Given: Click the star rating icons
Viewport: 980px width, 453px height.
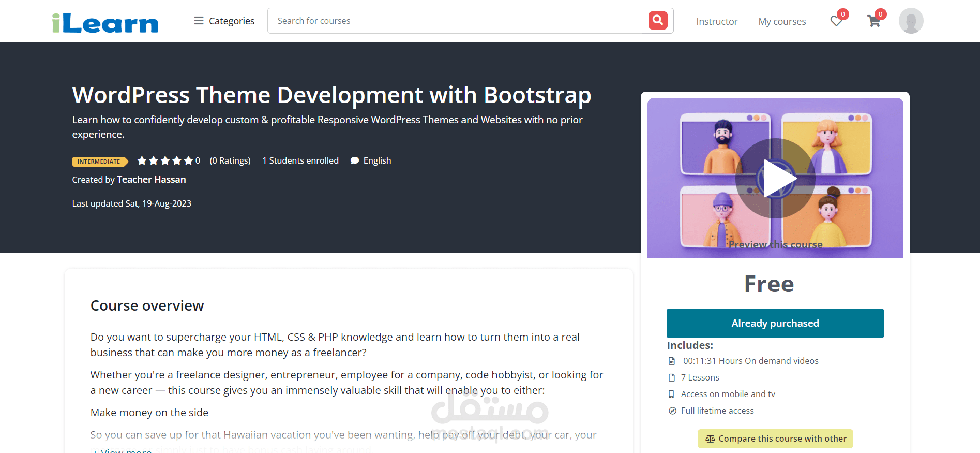Looking at the screenshot, I should coord(165,160).
